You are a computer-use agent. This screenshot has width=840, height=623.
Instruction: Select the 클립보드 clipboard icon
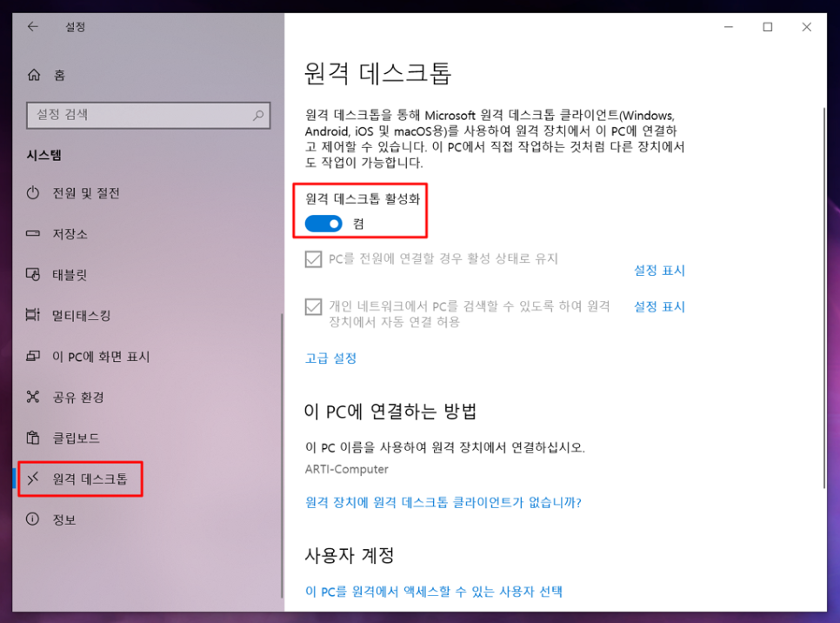point(33,438)
